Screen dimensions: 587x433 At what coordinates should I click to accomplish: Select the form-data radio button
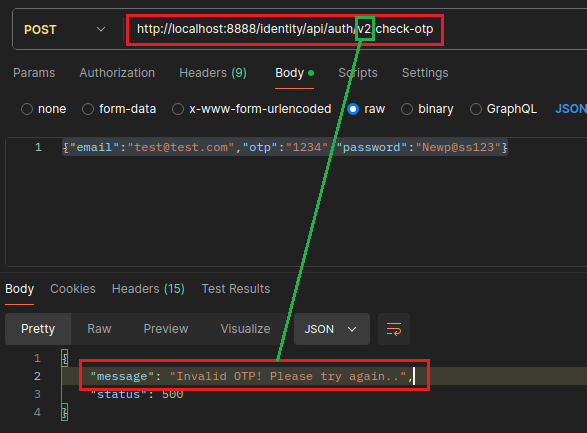(x=88, y=109)
